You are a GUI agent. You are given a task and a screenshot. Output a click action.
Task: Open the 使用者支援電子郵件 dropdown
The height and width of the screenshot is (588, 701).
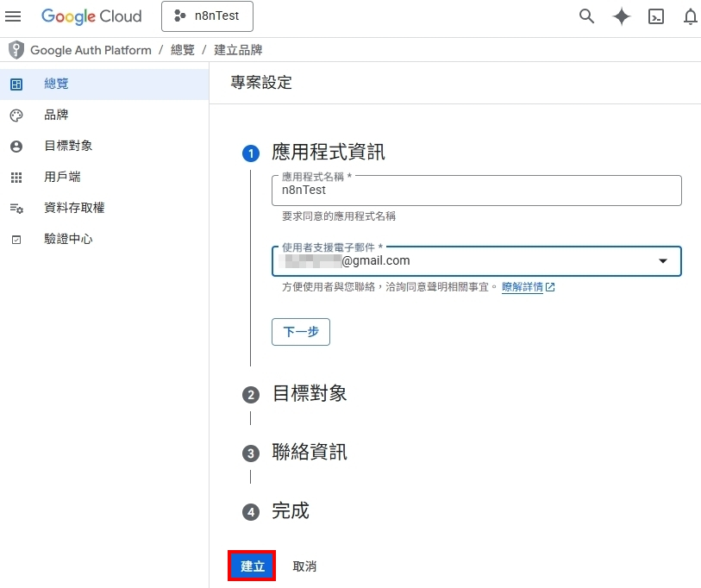click(477, 261)
